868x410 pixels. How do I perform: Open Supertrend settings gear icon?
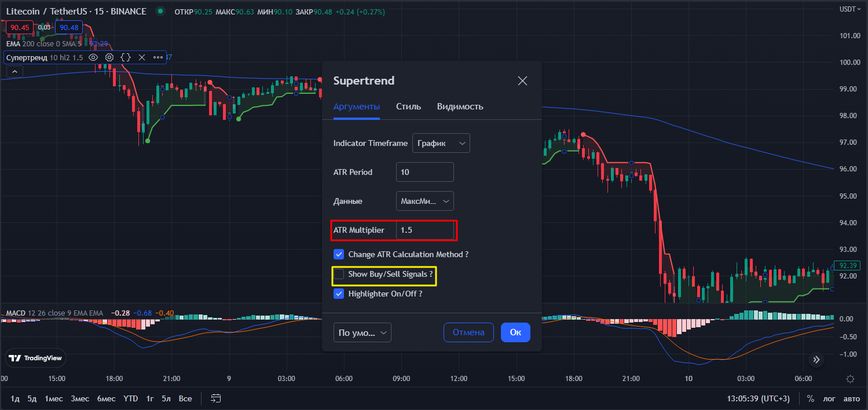(x=109, y=57)
